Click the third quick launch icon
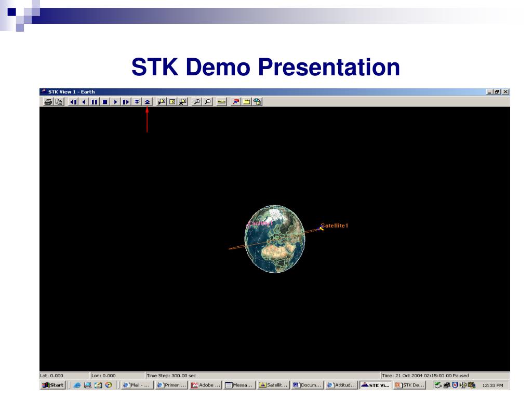The height and width of the screenshot is (399, 532). 98,385
